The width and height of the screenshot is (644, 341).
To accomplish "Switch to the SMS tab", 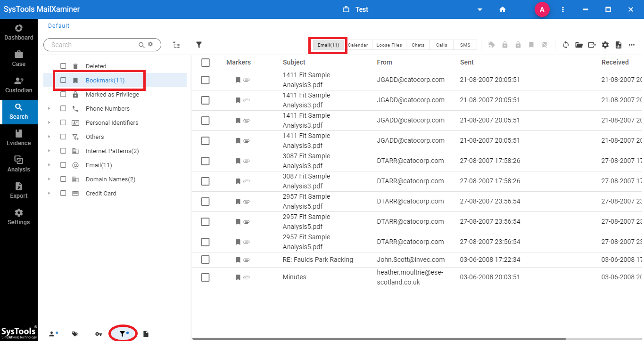I will (x=465, y=45).
